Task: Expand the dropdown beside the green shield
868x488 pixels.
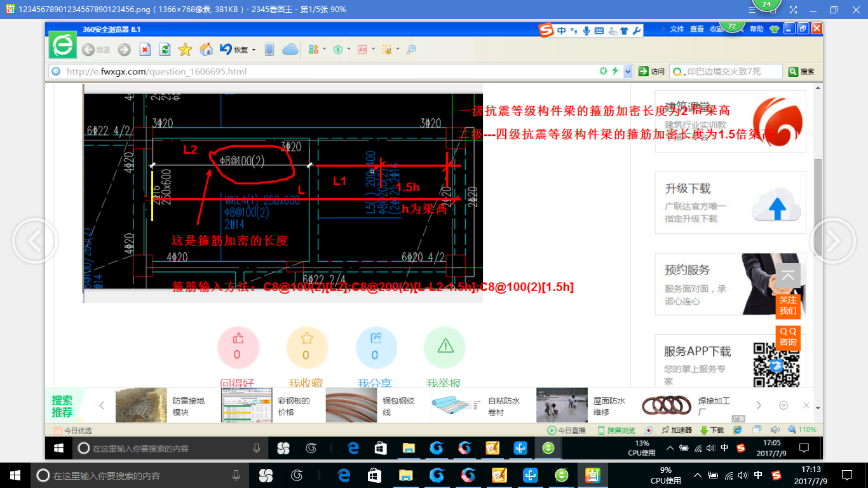Action: 349,49
